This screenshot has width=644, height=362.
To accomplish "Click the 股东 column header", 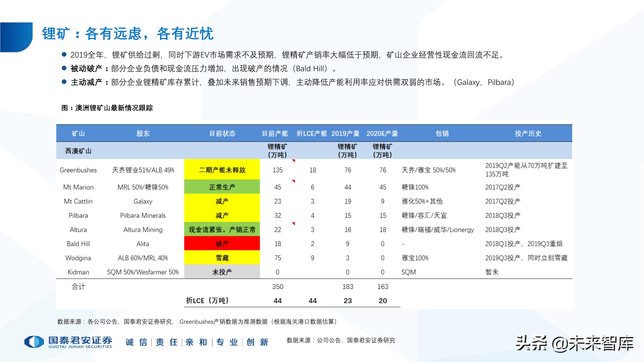I will click(x=143, y=133).
